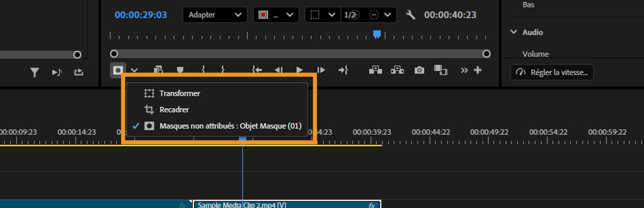
Task: Go to In point in the monitor
Action: click(257, 70)
